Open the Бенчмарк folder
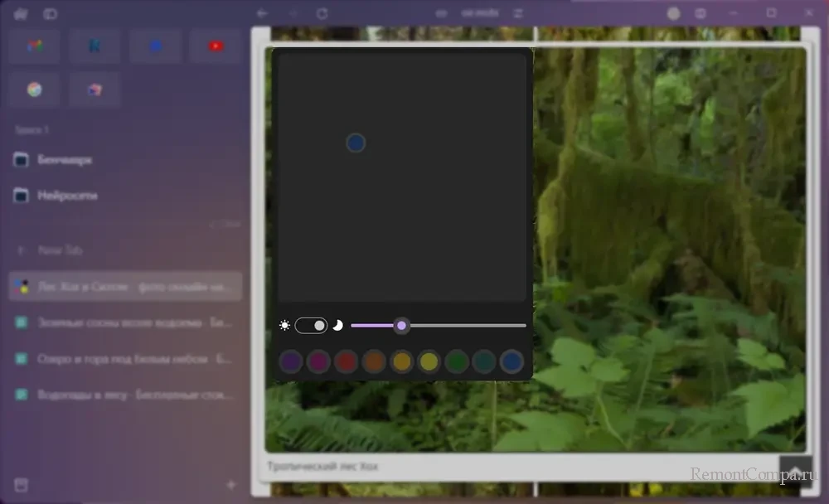Viewport: 829px width, 504px height. click(x=65, y=160)
